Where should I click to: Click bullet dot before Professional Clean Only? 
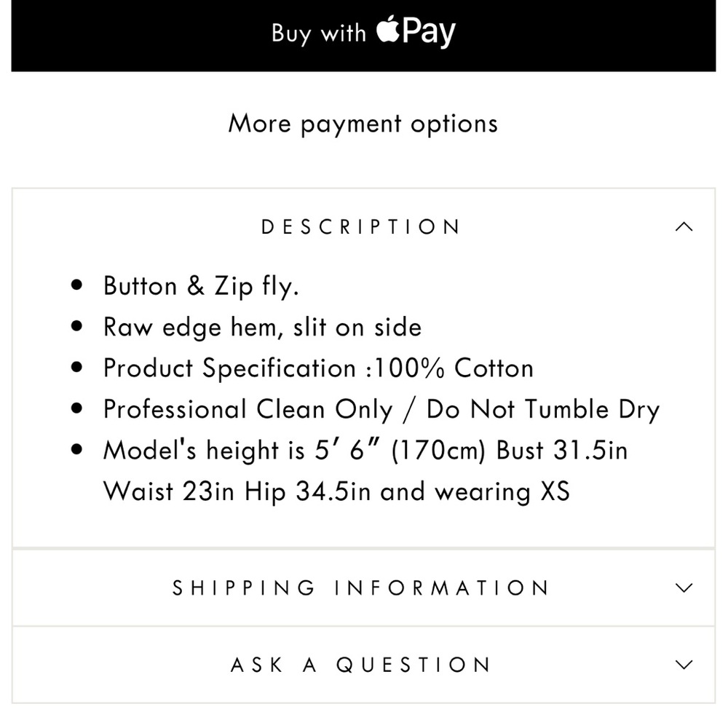click(x=78, y=409)
